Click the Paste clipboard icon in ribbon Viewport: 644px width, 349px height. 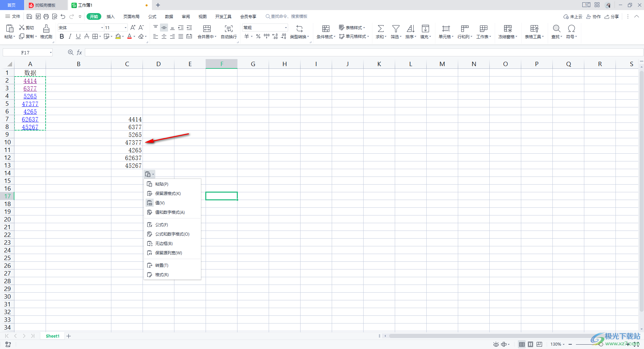click(9, 28)
